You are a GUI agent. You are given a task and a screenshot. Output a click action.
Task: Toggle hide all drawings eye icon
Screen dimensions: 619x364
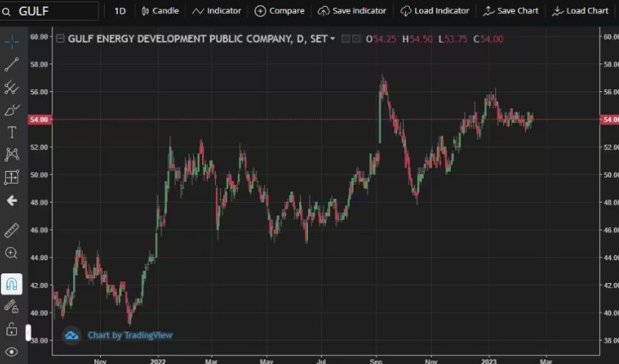click(x=12, y=351)
